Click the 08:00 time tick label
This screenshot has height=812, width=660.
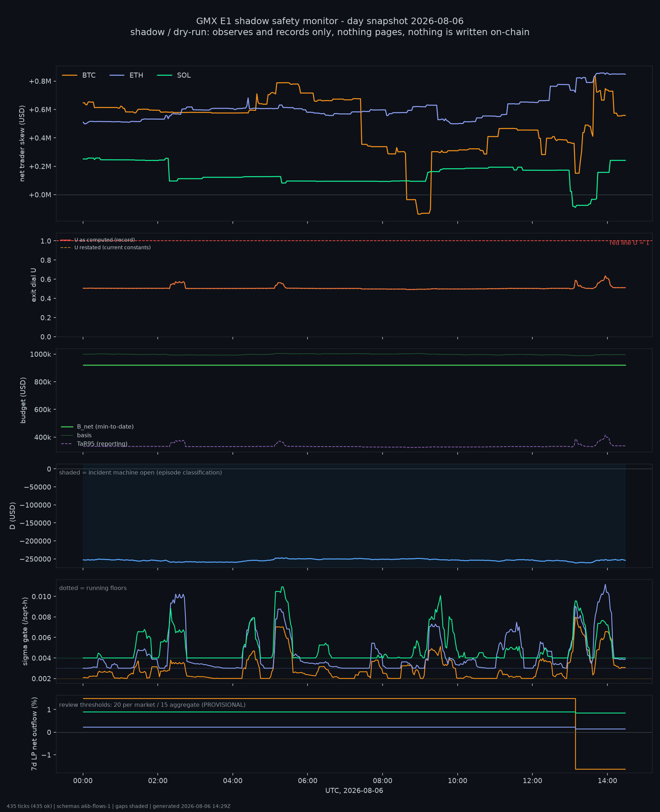(x=383, y=781)
